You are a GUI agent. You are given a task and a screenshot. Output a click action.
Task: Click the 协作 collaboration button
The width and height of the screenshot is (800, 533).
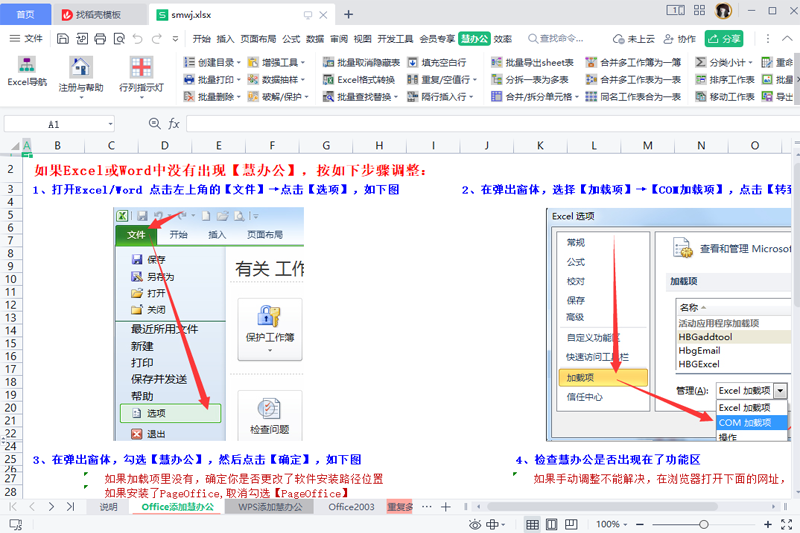679,39
